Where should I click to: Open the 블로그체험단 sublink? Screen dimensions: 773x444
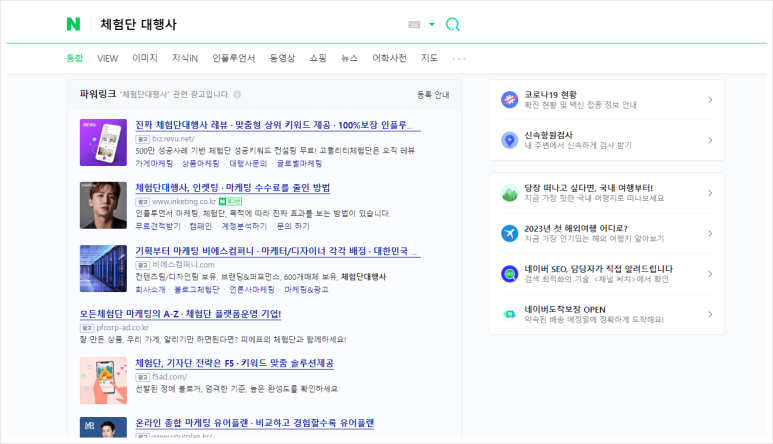[x=197, y=289]
